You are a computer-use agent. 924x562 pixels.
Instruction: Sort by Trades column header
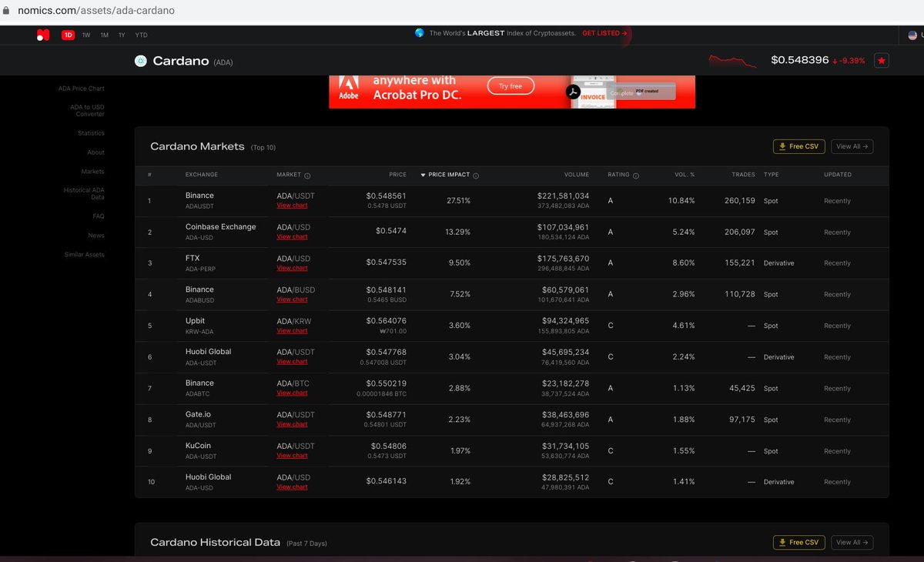point(743,175)
